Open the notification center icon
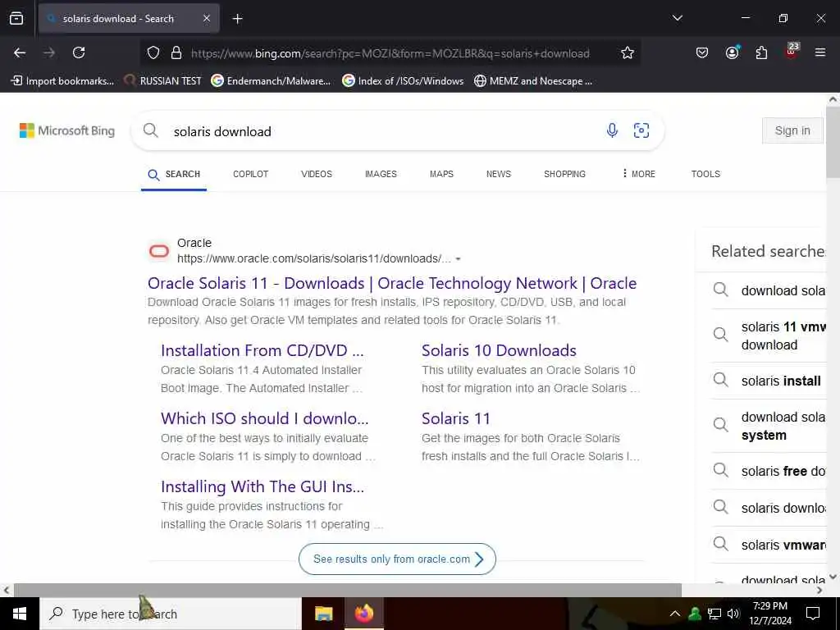 pyautogui.click(x=813, y=614)
